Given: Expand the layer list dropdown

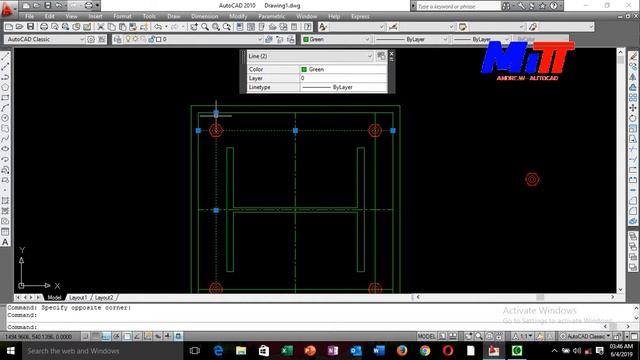Looking at the screenshot, I should pyautogui.click(x=260, y=39).
